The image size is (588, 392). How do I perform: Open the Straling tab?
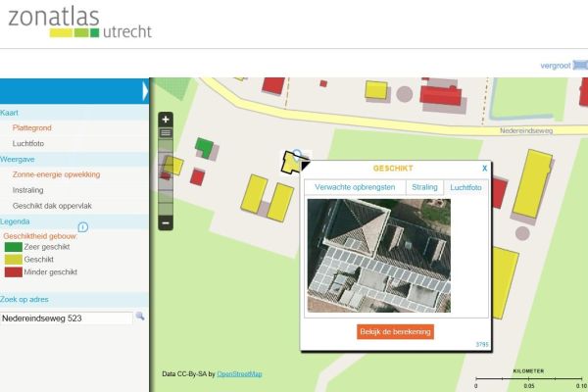(424, 186)
